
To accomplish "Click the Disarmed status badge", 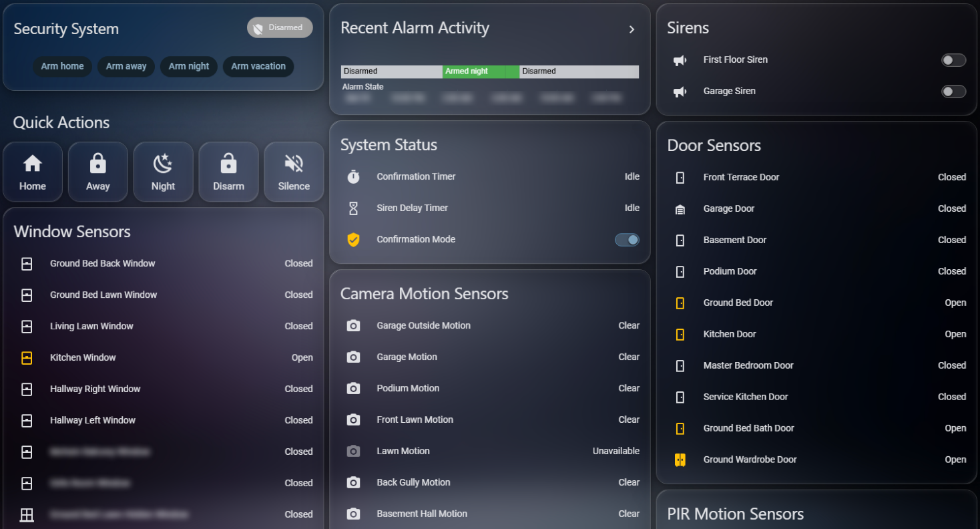I will pos(280,27).
